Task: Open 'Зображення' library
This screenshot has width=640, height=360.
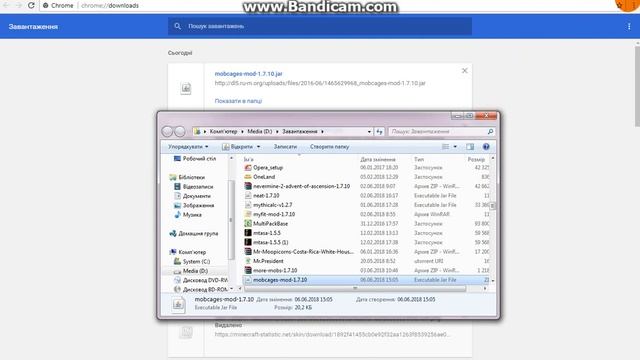Action: [193, 205]
